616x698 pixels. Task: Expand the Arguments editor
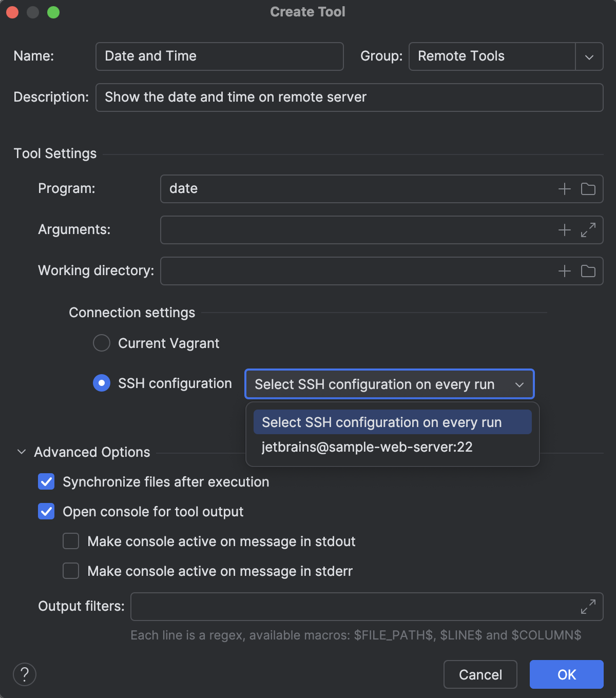point(588,230)
